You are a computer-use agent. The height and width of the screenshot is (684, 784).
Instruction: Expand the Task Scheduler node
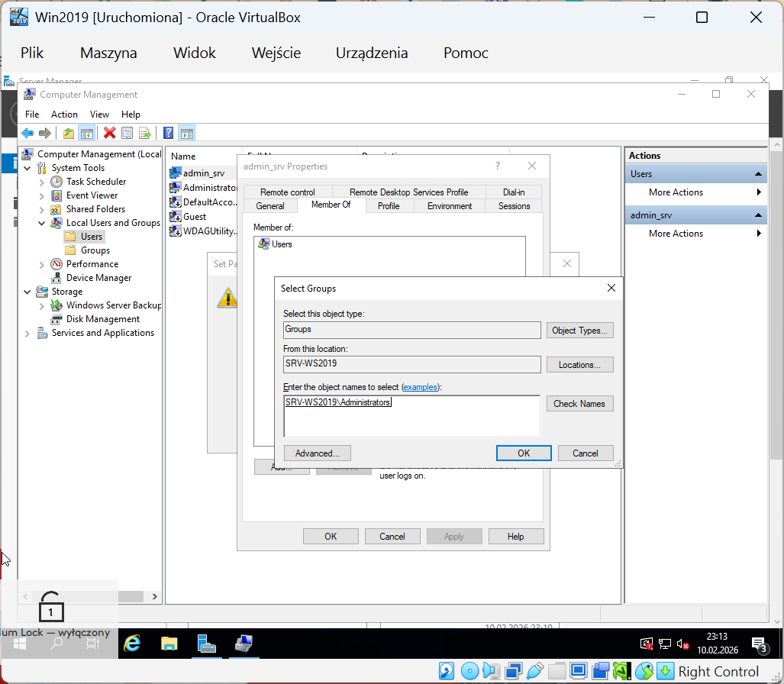click(x=42, y=182)
